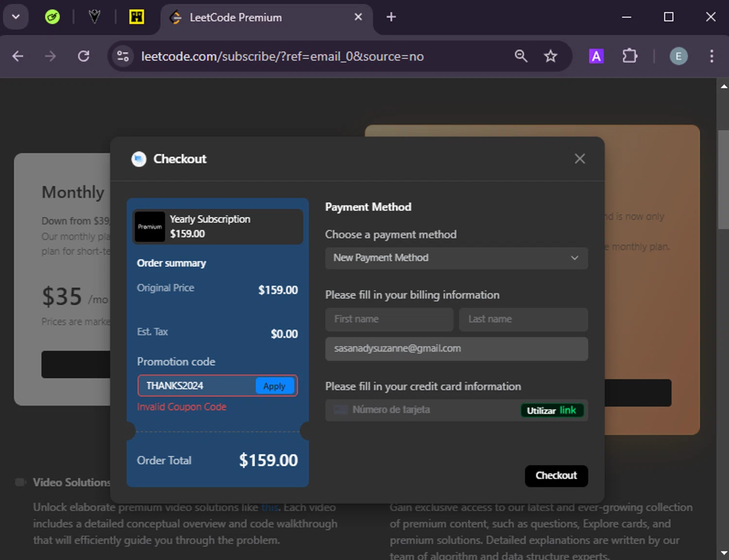
Task: Maximize the browser window
Action: [x=669, y=17]
